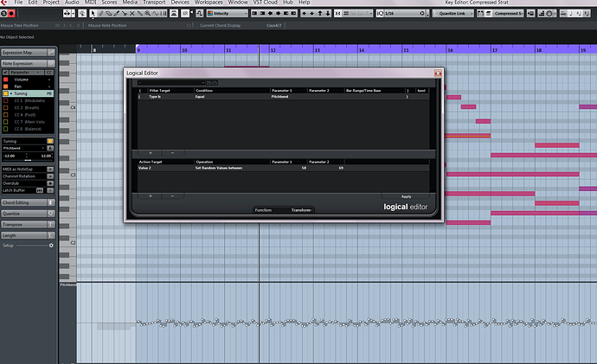Toggle Auto Scroll button in toolbar
Image resolution: width=597 pixels, height=364 pixels.
point(67,13)
